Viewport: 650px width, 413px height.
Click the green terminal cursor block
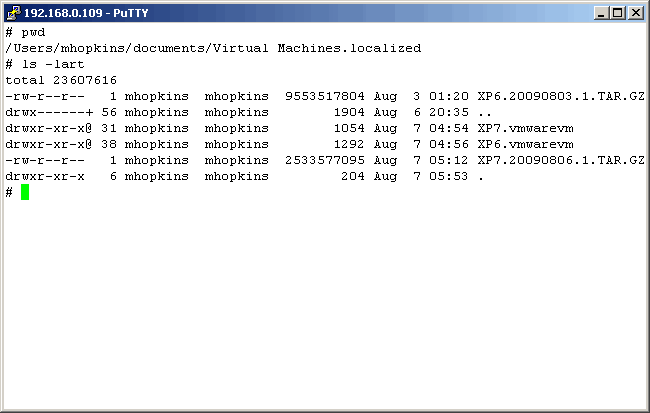pos(24,192)
